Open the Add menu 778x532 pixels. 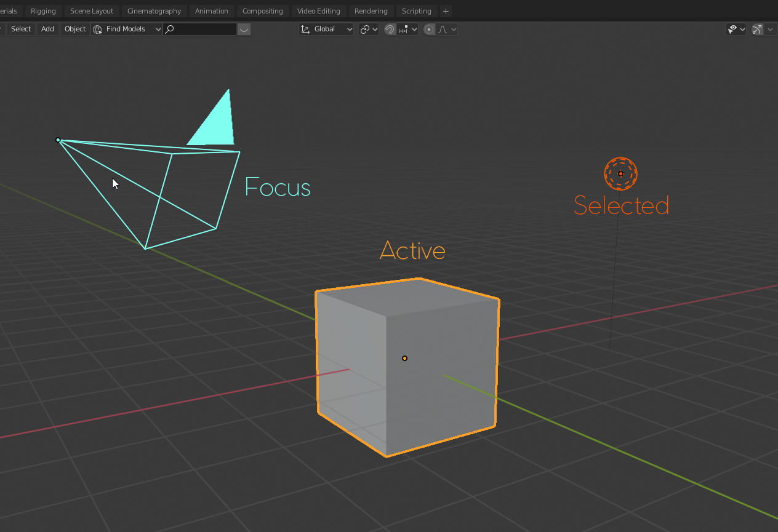(x=47, y=29)
